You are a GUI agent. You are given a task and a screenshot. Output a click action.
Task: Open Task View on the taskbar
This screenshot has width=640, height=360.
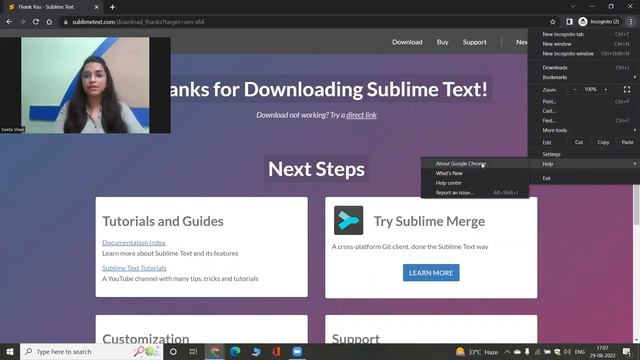tap(193, 351)
